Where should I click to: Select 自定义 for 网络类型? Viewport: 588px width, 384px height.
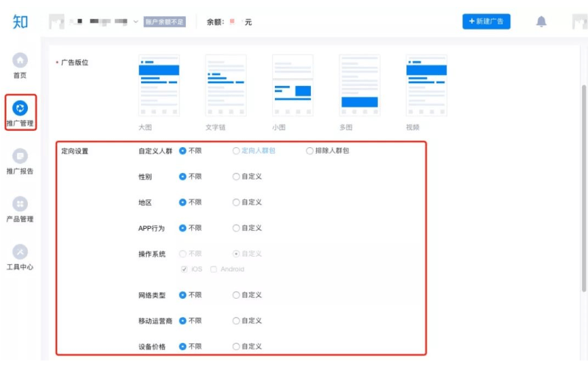tap(236, 295)
